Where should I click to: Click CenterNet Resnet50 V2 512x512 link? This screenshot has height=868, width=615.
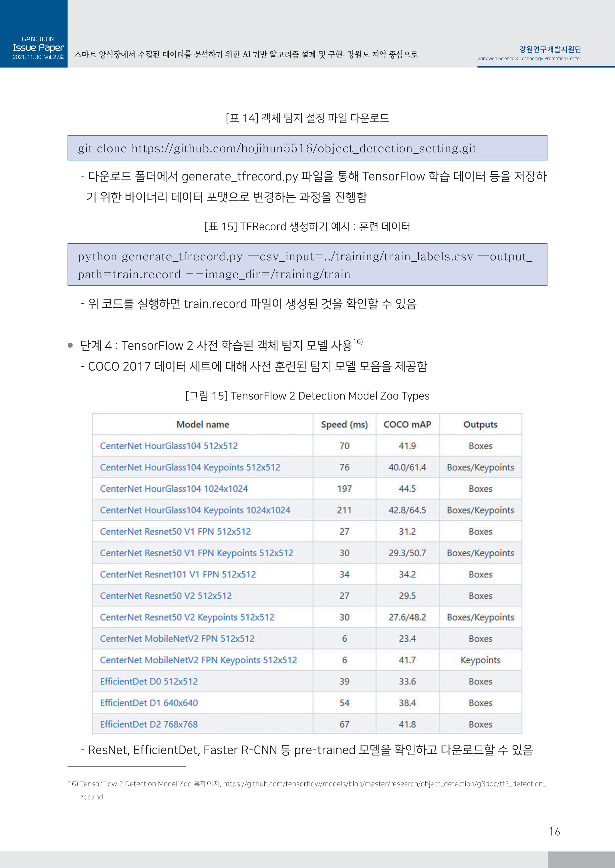pyautogui.click(x=166, y=595)
